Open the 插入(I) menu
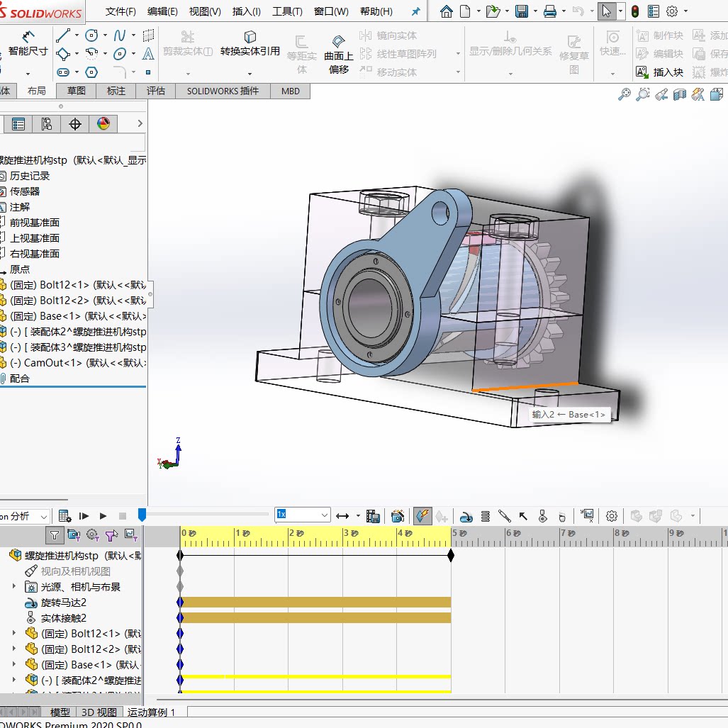The height and width of the screenshot is (728, 728). pos(246,11)
